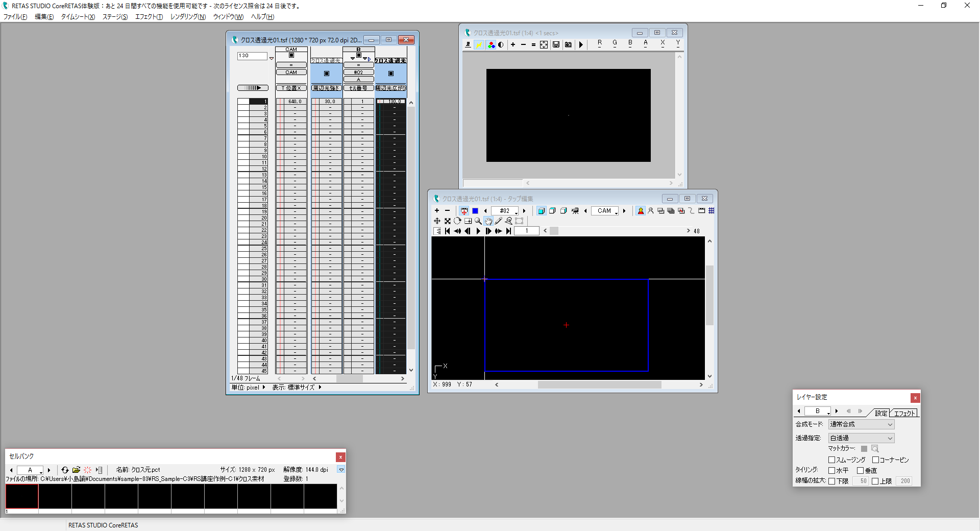Enable 水平 tiling checkbox
The height and width of the screenshot is (531, 980).
[831, 471]
